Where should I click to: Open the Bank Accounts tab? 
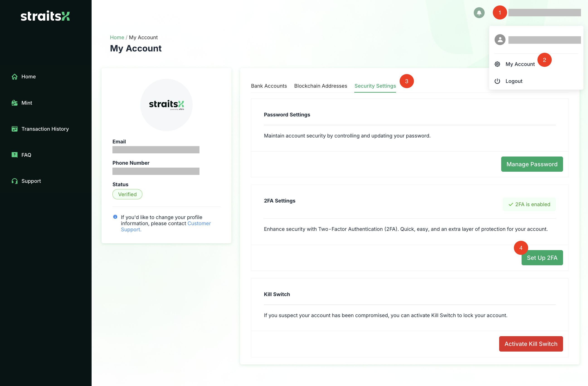click(269, 86)
